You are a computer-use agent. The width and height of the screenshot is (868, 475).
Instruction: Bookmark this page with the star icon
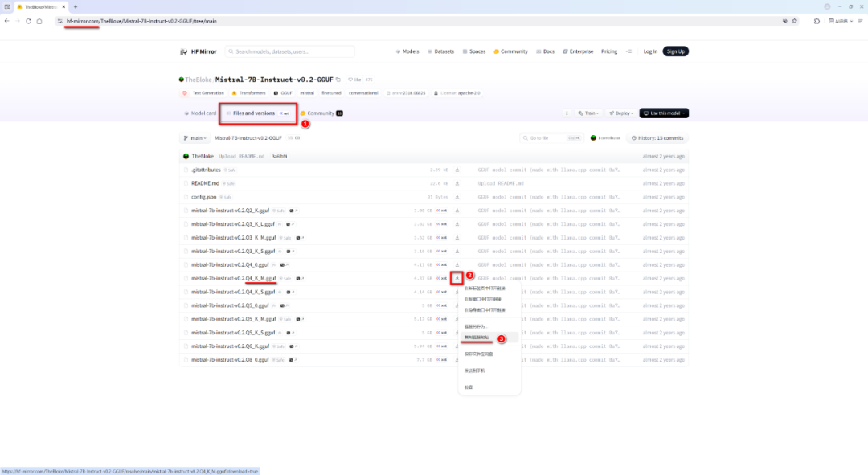[794, 21]
